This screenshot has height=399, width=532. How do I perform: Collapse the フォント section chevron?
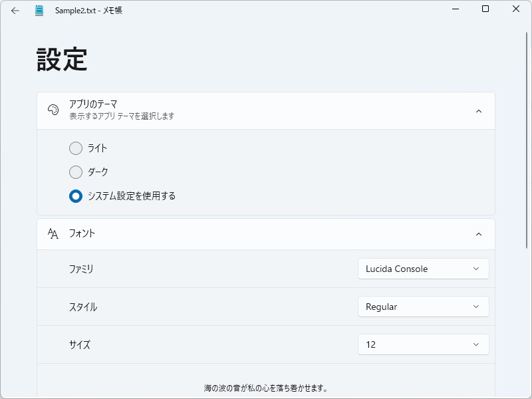tap(478, 233)
